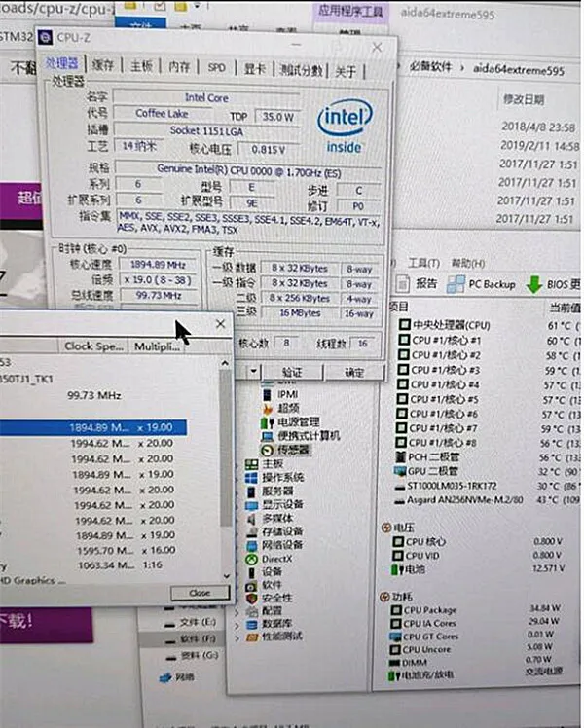Viewport: 584px width, 728px height.
Task: Click the Clock Spe... column header
Action: click(92, 346)
